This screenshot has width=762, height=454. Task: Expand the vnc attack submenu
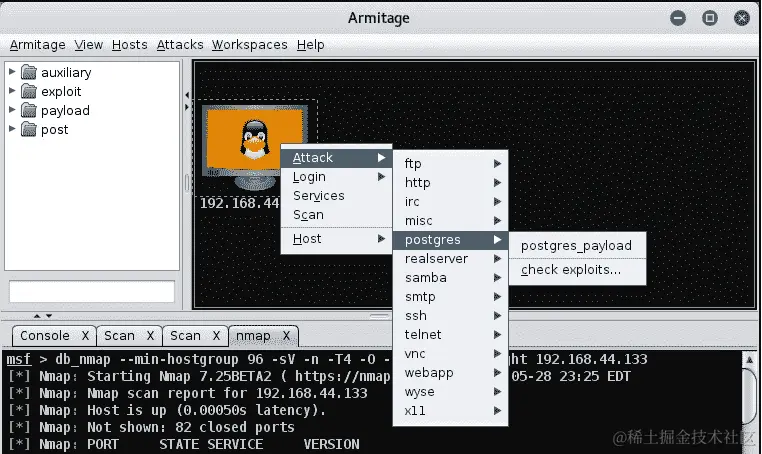pos(450,353)
